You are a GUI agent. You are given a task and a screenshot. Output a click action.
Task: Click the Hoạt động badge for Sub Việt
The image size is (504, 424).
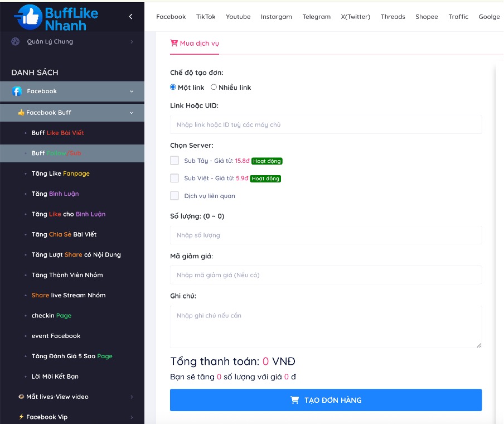click(x=265, y=179)
